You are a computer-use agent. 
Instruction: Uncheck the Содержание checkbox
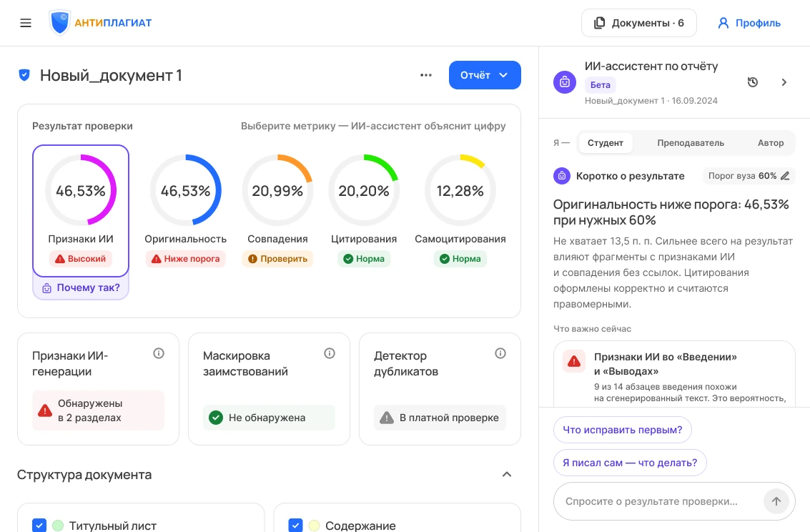click(295, 526)
